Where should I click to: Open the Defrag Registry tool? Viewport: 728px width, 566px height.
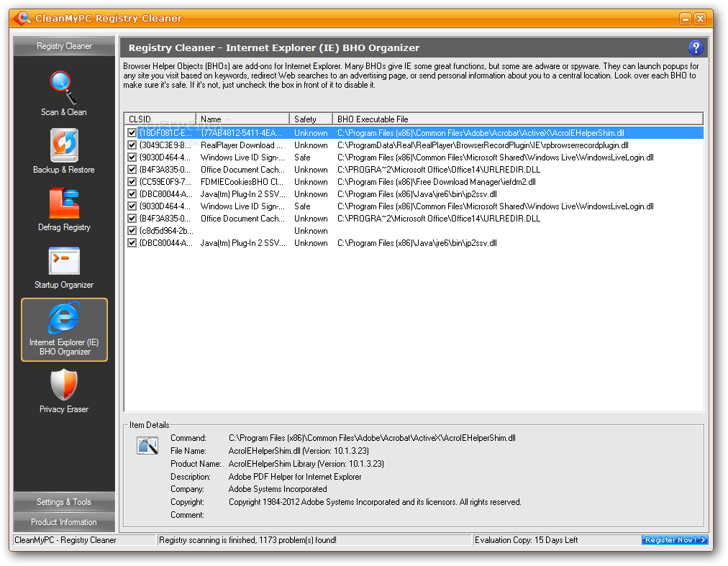(x=64, y=209)
